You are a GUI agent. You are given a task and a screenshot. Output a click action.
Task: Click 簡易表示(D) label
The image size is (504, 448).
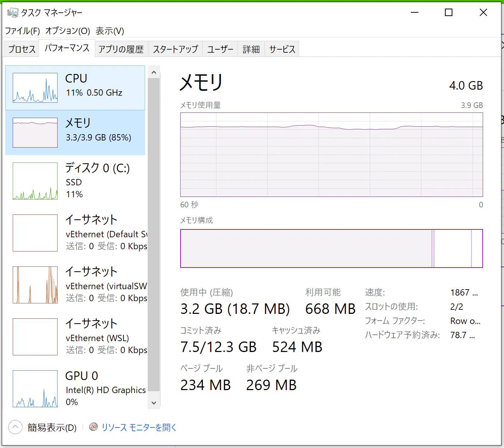pyautogui.click(x=52, y=427)
